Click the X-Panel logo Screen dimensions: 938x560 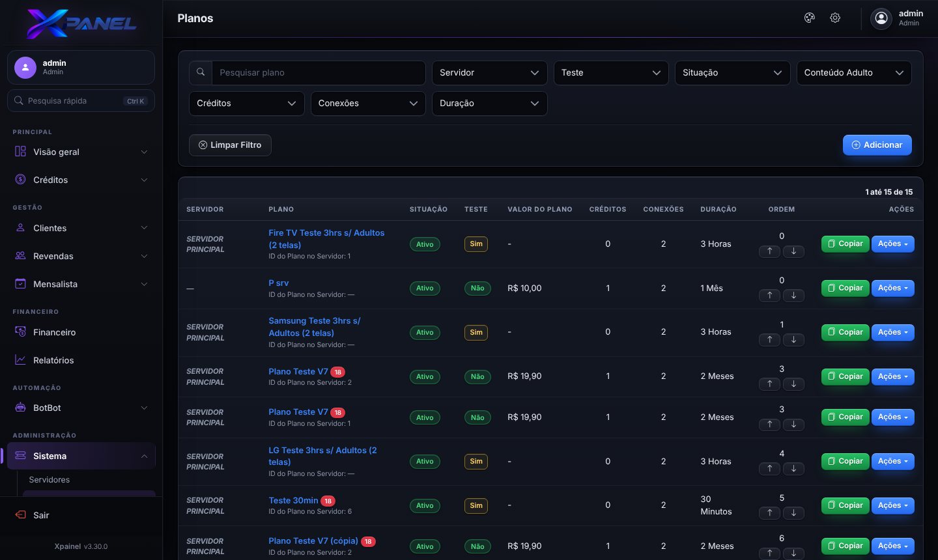(81, 23)
